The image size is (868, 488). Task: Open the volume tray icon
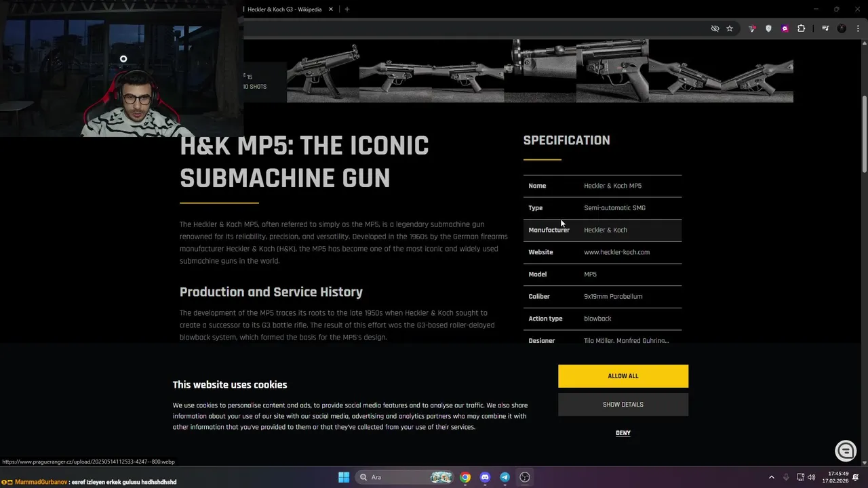812,477
